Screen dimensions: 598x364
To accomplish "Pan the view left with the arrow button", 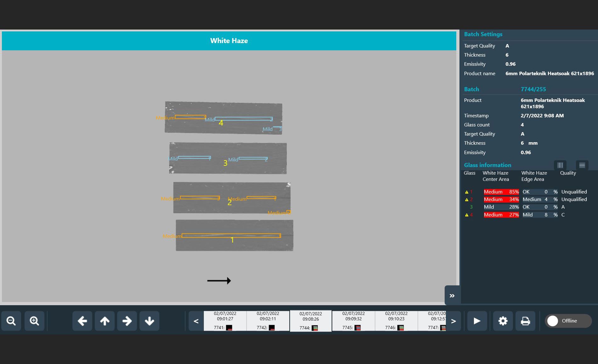I will click(82, 321).
